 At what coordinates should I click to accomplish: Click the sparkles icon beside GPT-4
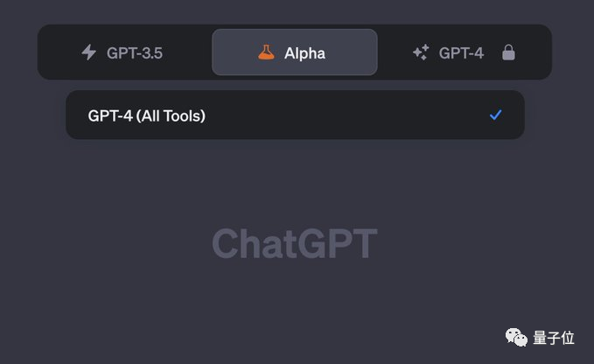421,52
